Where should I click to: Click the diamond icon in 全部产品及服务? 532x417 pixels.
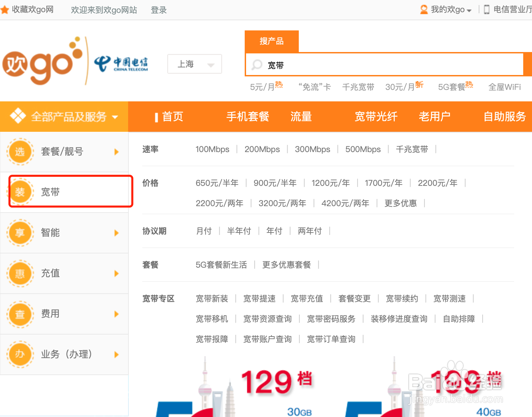pyautogui.click(x=18, y=116)
